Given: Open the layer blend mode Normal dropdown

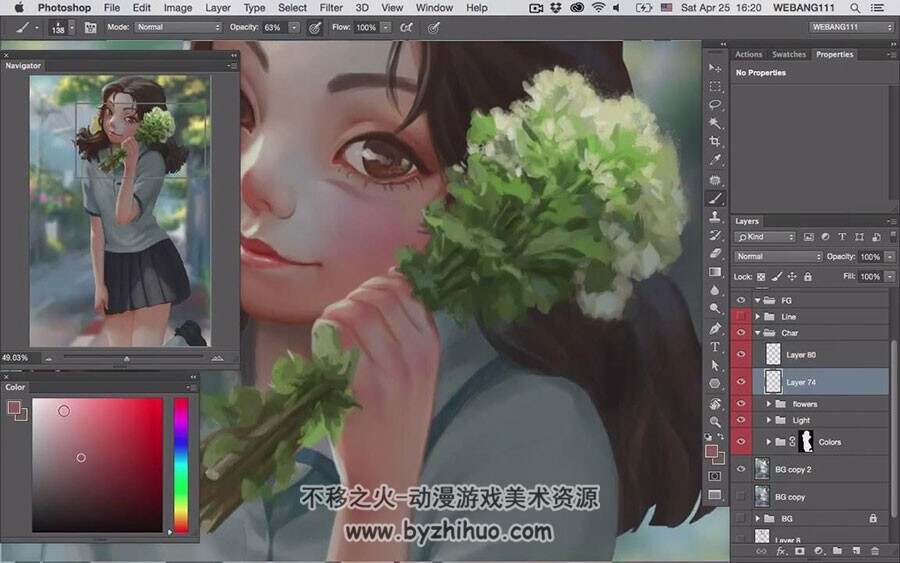Looking at the screenshot, I should 778,257.
